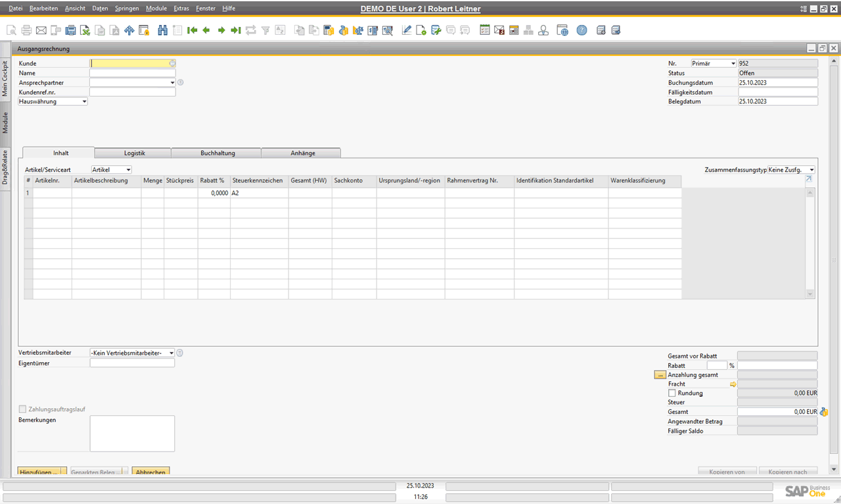Switch to the Anhänge tab

click(302, 153)
